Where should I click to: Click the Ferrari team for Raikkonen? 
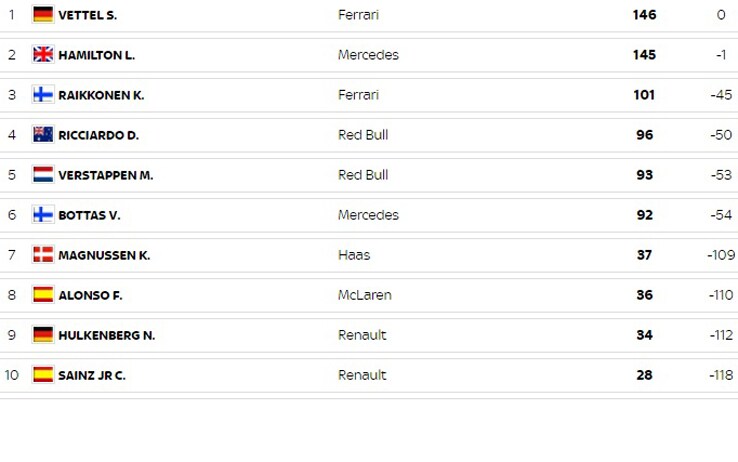pyautogui.click(x=358, y=95)
